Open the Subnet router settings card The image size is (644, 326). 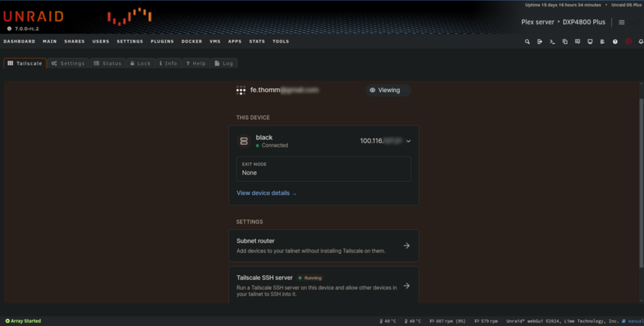coord(324,245)
